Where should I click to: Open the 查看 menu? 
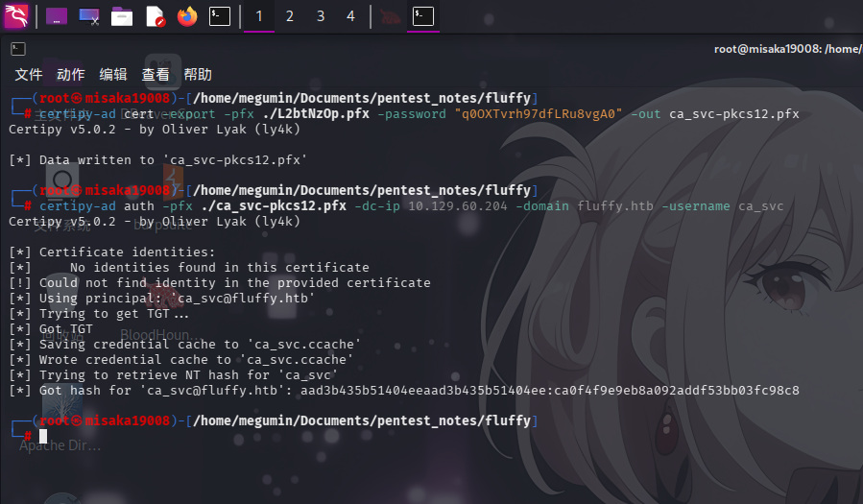pos(156,74)
